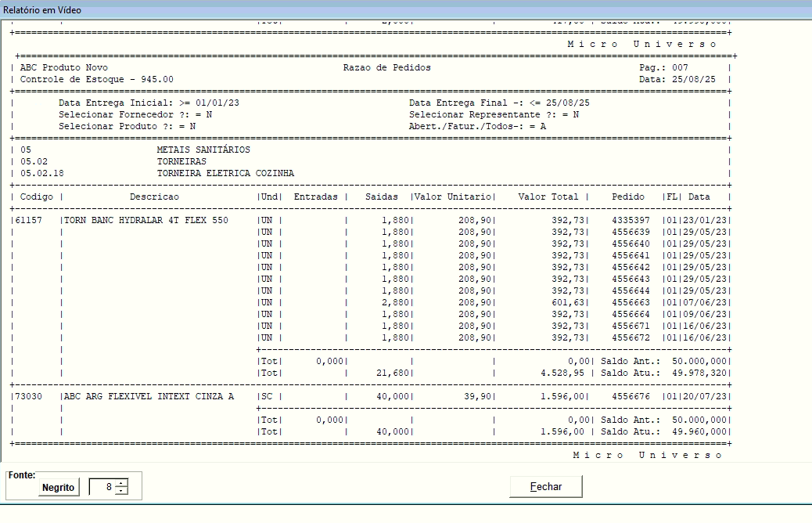Select the Saidas column header
The width and height of the screenshot is (812, 523).
point(382,197)
